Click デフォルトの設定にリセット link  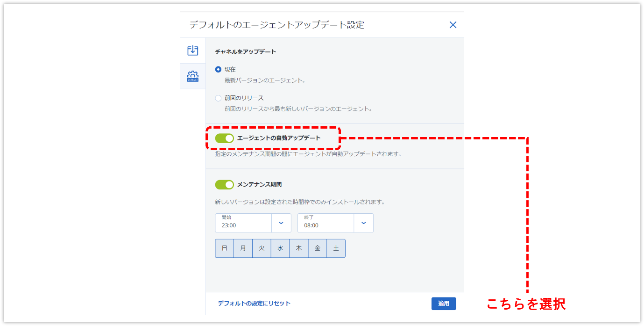pos(254,304)
